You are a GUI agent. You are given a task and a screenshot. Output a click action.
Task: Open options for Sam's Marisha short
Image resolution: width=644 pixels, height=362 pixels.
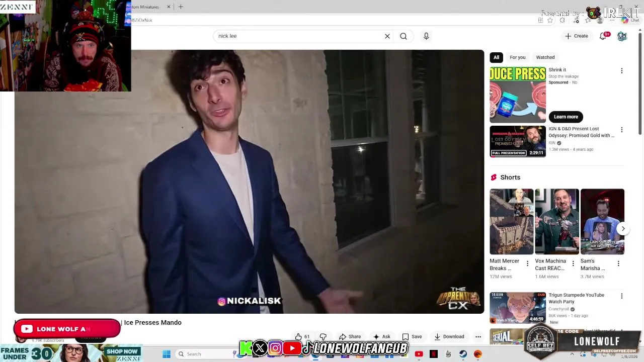[618, 263]
